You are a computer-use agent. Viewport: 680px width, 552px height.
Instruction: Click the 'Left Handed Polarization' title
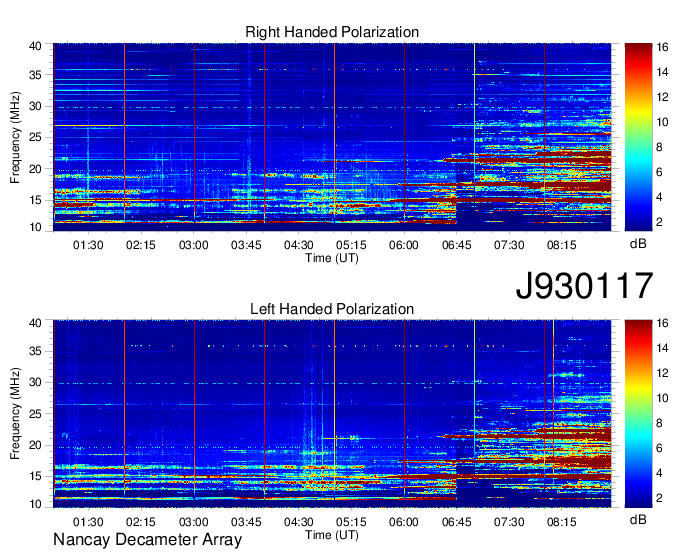point(332,309)
